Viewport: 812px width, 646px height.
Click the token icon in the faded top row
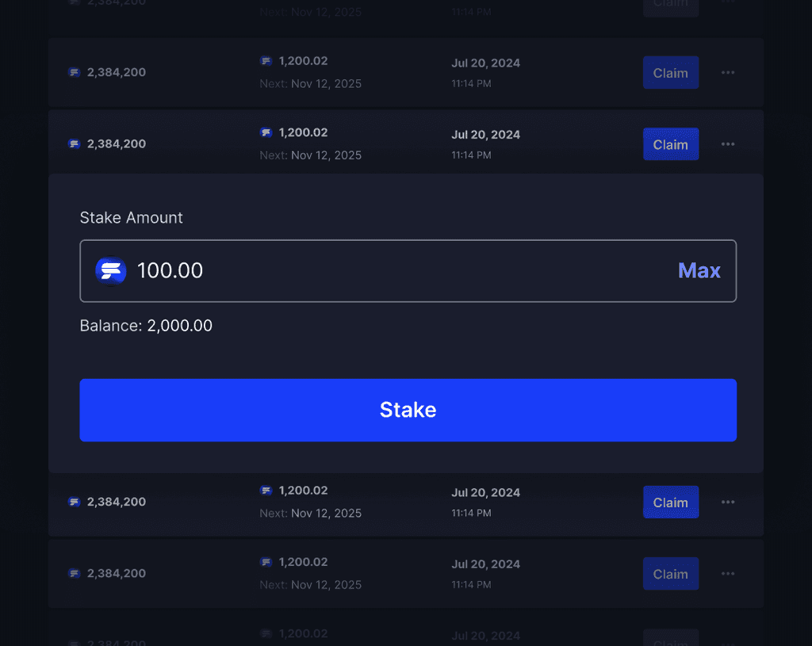75,3
